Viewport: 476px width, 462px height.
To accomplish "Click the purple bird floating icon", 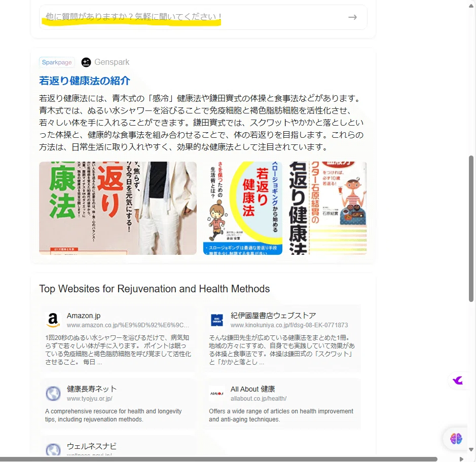I will click(458, 380).
